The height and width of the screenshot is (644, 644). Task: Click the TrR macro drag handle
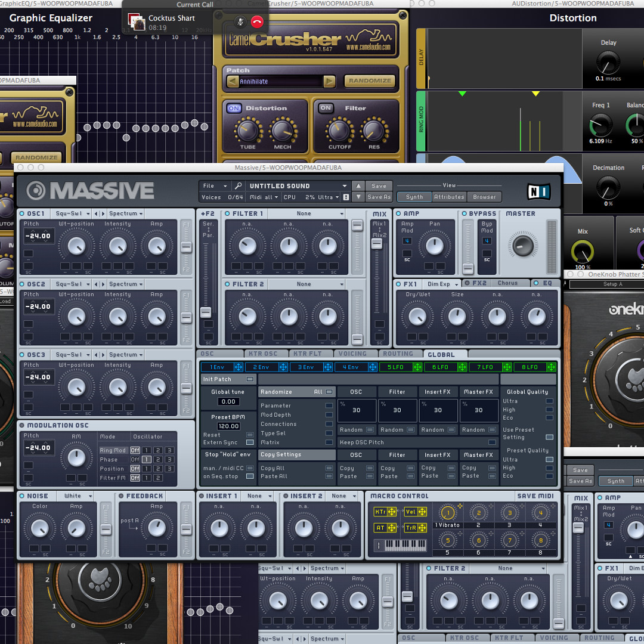coord(422,528)
